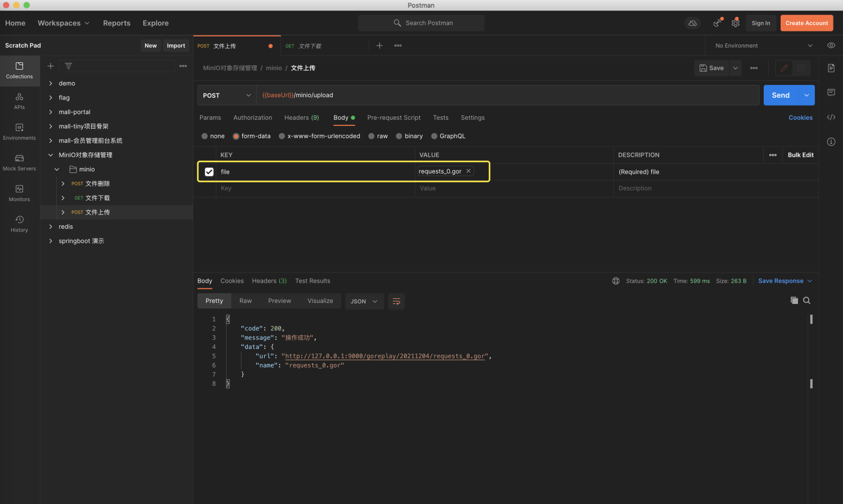This screenshot has height=504, width=843.
Task: Open the Save Response dropdown
Action: (x=785, y=281)
